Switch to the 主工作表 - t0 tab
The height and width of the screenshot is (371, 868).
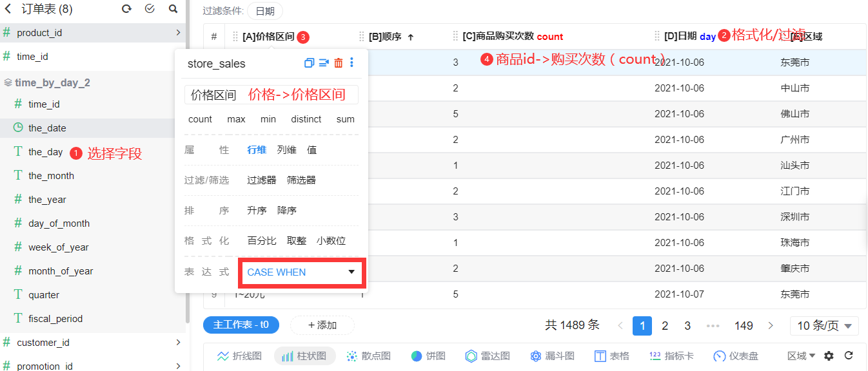point(241,325)
